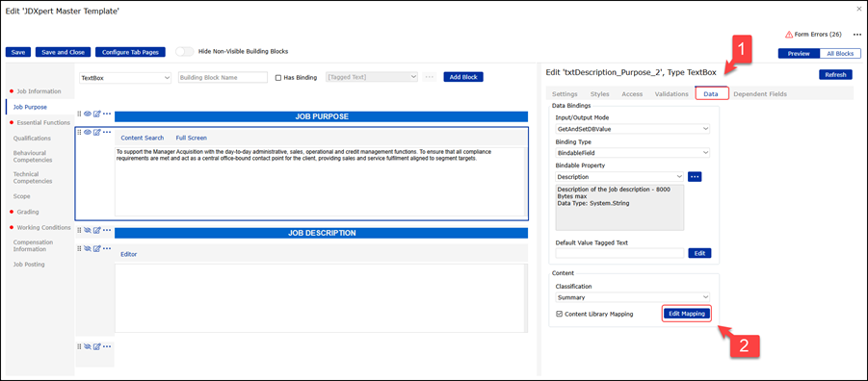This screenshot has height=381, width=868.
Task: Open more options for Content Search text block
Action: (107, 132)
